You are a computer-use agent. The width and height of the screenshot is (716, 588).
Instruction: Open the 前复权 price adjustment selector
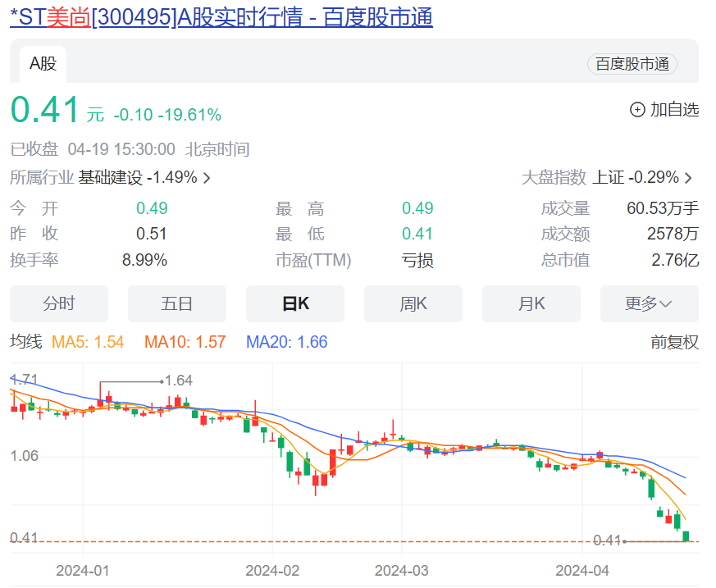pyautogui.click(x=675, y=341)
